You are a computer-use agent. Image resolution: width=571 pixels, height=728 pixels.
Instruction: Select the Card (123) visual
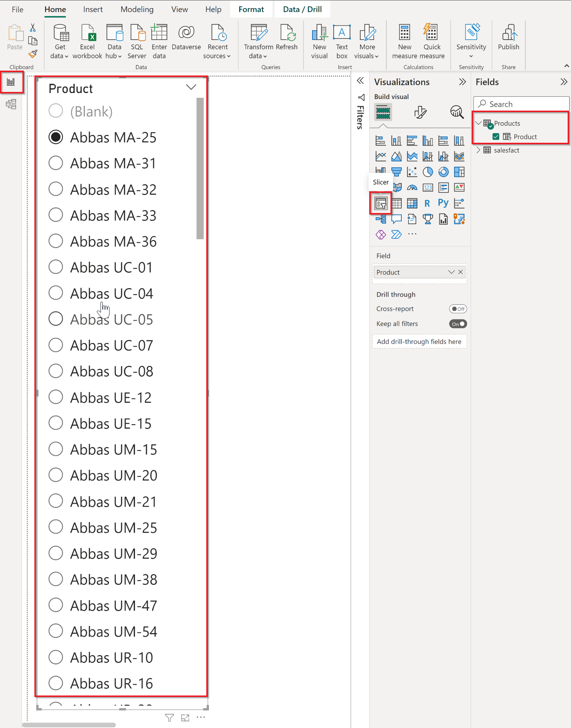[428, 188]
